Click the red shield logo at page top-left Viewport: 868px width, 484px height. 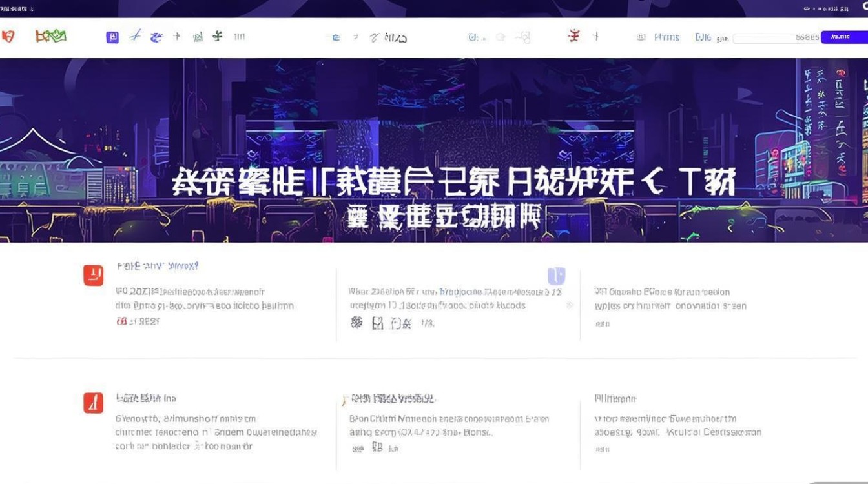(7, 37)
